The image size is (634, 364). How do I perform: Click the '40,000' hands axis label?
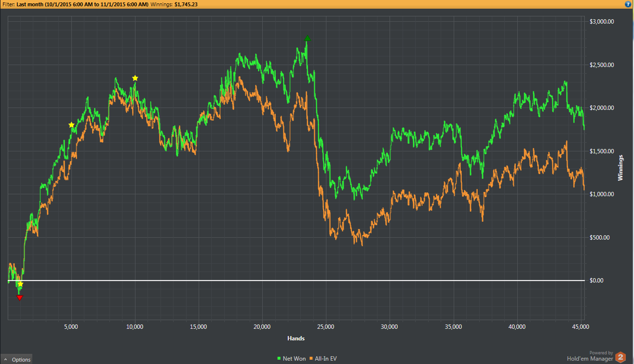point(517,327)
